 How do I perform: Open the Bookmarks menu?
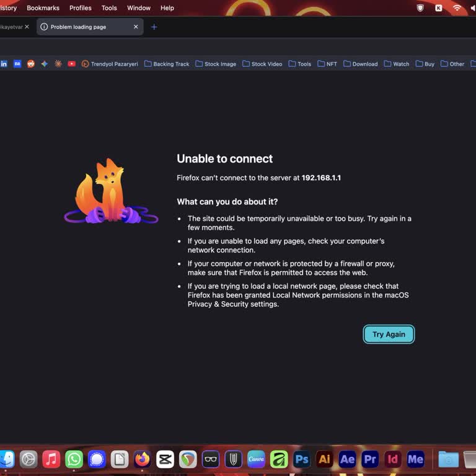pos(43,8)
